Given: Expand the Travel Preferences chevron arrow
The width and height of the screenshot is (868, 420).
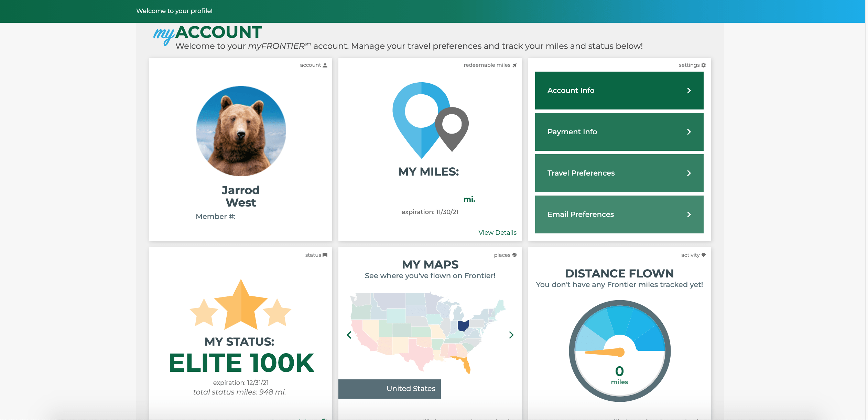Looking at the screenshot, I should 689,173.
